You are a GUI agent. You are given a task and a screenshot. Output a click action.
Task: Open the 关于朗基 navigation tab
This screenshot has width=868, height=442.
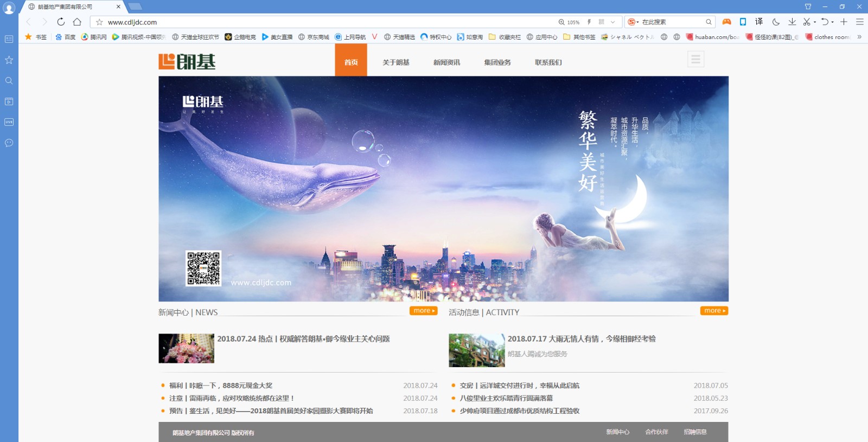[395, 62]
